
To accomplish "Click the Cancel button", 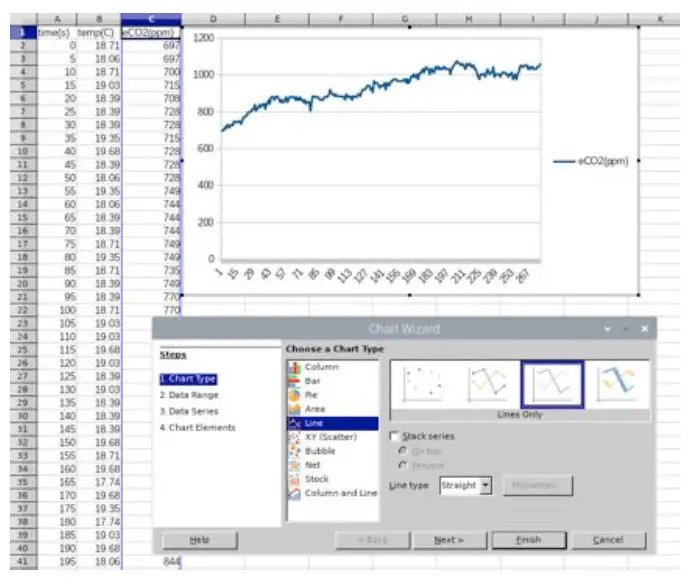I will (608, 540).
